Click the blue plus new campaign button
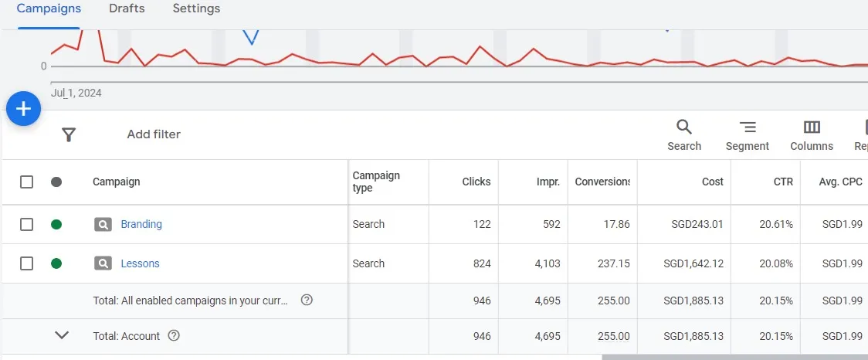 pyautogui.click(x=23, y=109)
